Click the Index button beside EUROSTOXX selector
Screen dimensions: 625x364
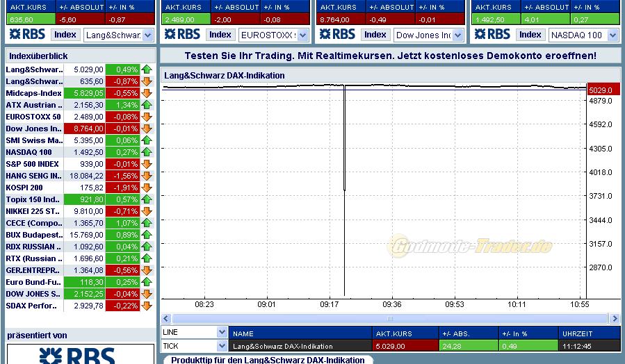click(x=220, y=35)
